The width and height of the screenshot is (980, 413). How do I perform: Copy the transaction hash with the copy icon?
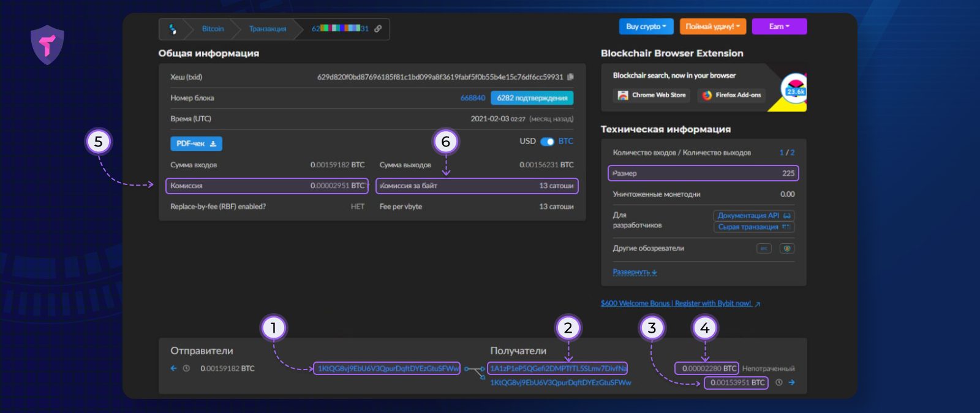pos(570,77)
